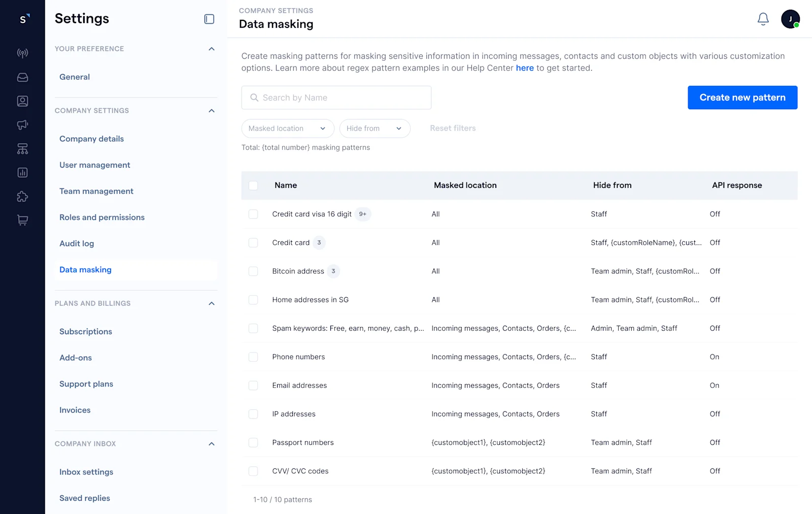Open the Integrations puzzle icon
Image resolution: width=812 pixels, height=514 pixels.
(x=22, y=197)
